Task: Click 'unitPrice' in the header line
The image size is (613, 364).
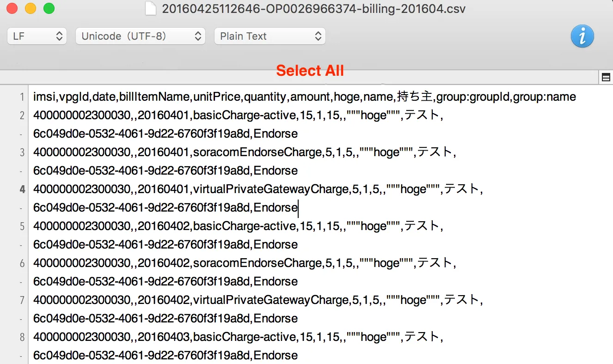Action: click(x=217, y=97)
